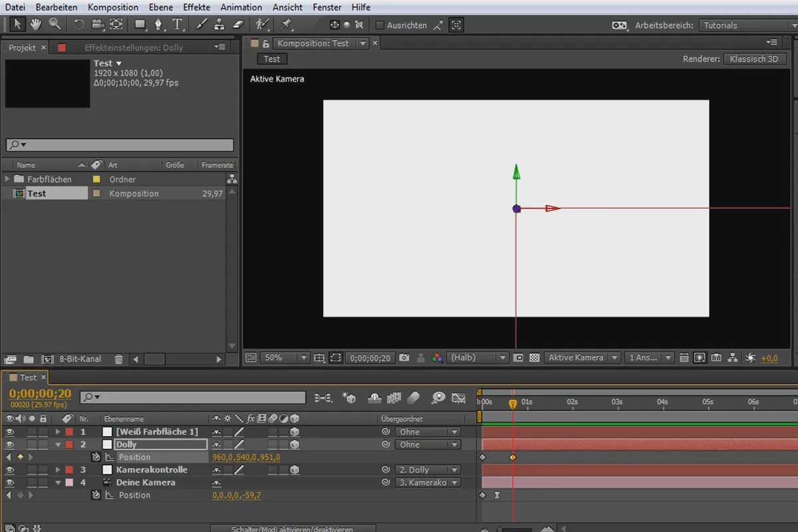Click the new folder icon in Projekt panel

point(29,359)
